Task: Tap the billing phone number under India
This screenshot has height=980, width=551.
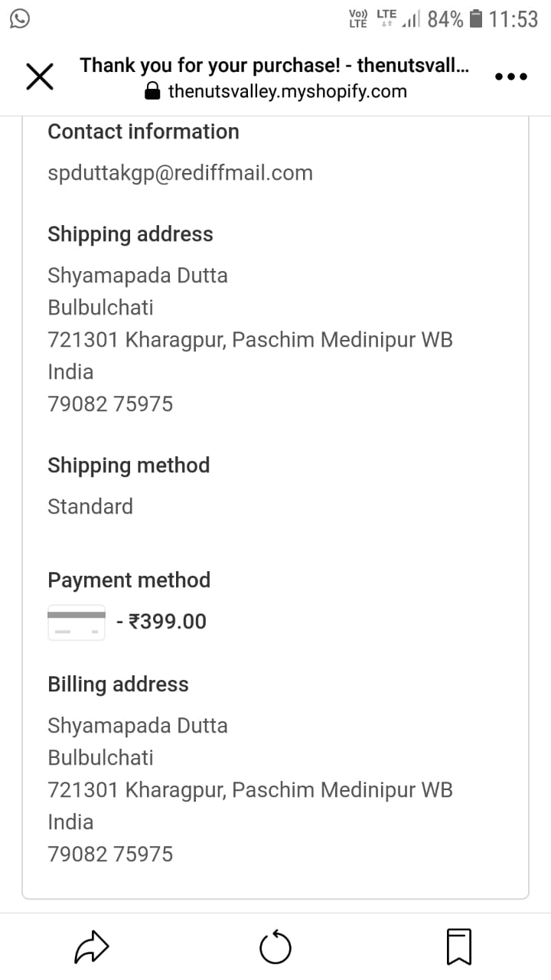Action: (x=110, y=854)
